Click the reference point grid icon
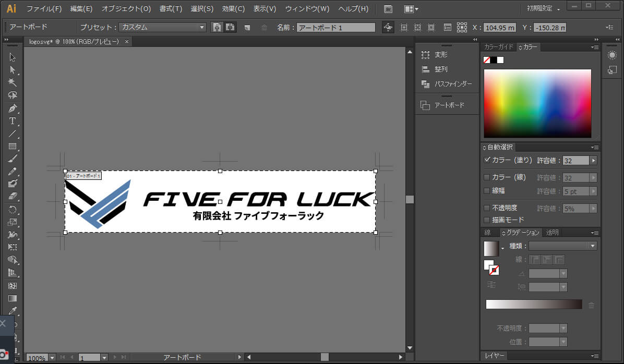The width and height of the screenshot is (624, 364). pos(462,28)
